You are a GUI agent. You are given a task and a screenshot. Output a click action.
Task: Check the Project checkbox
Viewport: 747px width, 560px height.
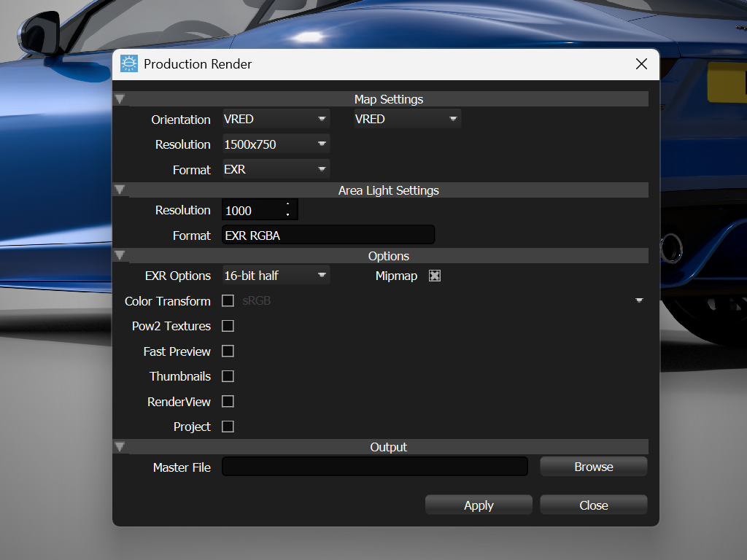[228, 427]
